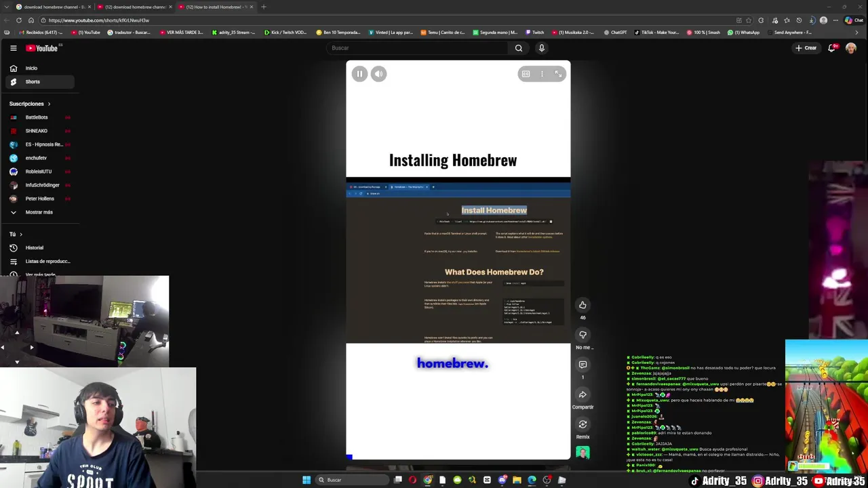This screenshot has height=488, width=868.
Task: Enter fullscreen on the Shorts player
Action: [x=558, y=74]
